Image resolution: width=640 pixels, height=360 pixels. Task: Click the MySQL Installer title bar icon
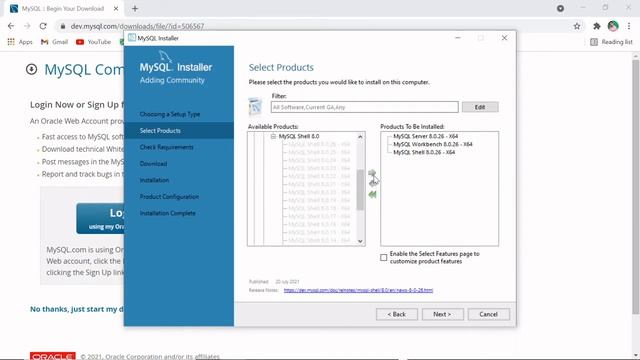[x=132, y=38]
